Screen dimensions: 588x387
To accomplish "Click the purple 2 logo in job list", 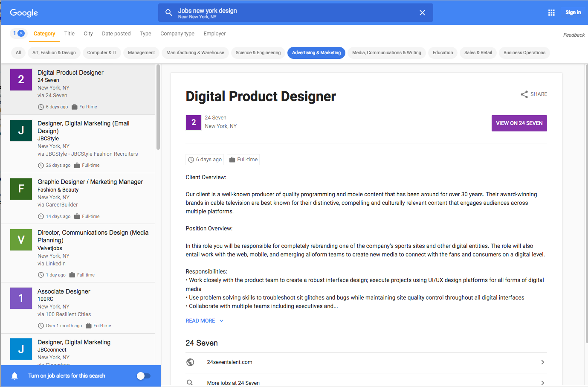I will click(21, 79).
